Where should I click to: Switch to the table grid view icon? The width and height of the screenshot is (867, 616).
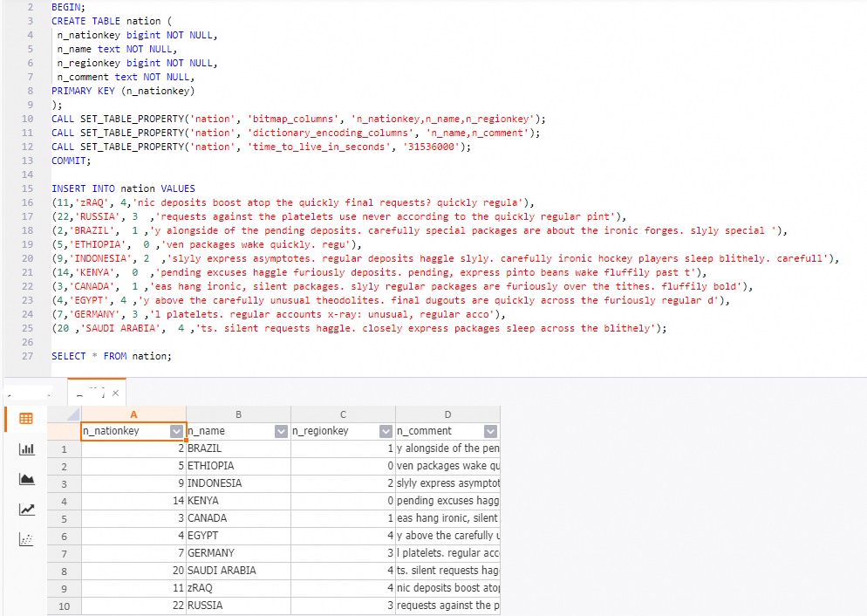[26, 419]
